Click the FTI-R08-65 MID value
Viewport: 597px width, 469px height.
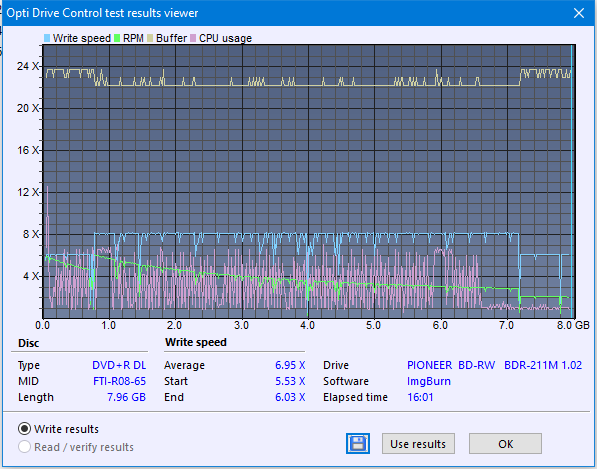119,381
